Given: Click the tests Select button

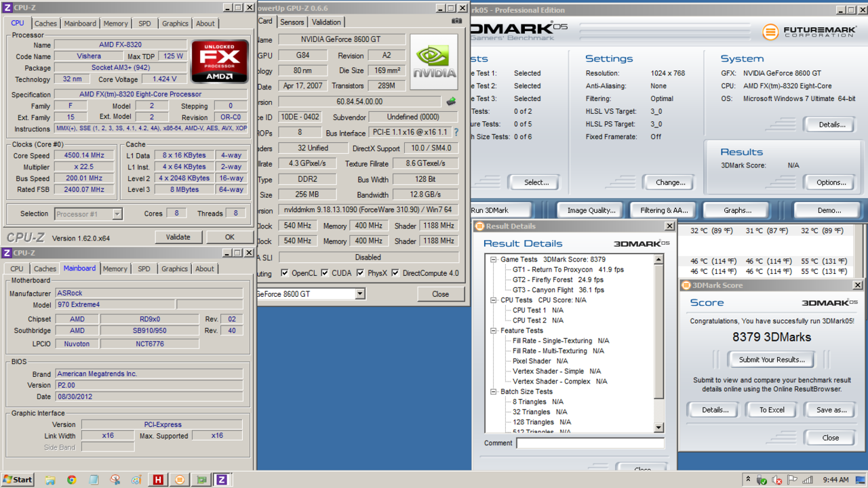Looking at the screenshot, I should click(x=536, y=182).
